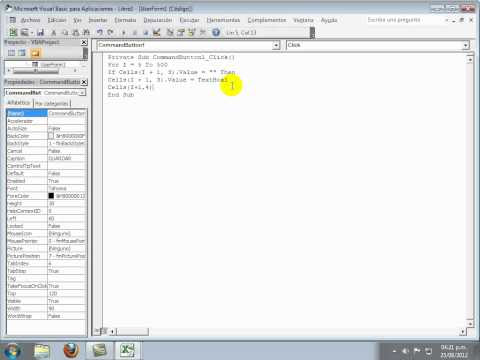Click the code window scroll up arrow
The image size is (480, 360).
tap(470, 60)
